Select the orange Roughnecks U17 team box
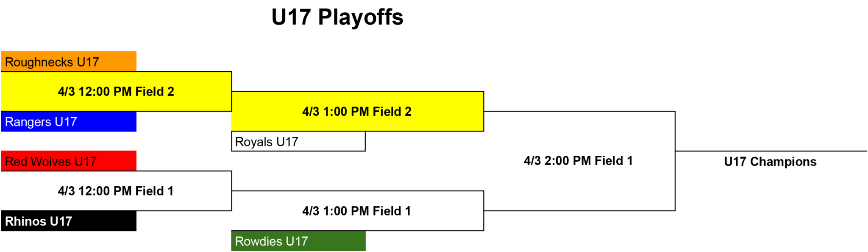This screenshot has width=868, height=252. click(x=69, y=61)
